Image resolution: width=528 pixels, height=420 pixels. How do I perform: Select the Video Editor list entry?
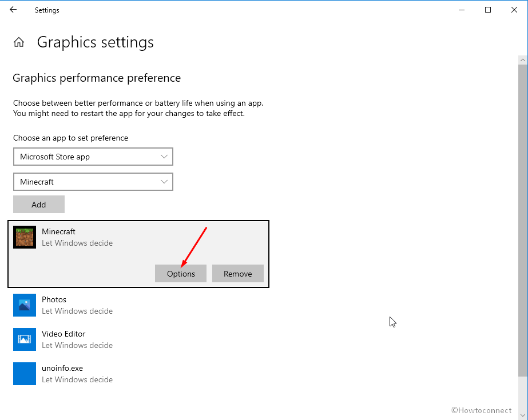coord(138,339)
